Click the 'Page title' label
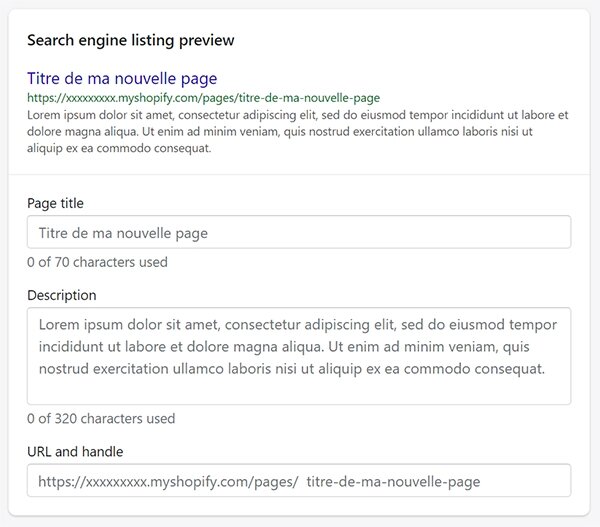The image size is (600, 527). click(x=55, y=203)
